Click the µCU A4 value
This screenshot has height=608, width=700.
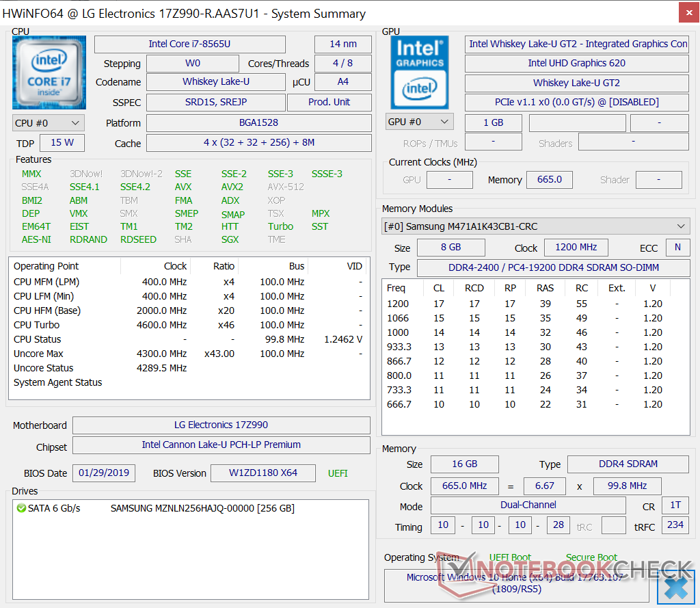coord(343,82)
